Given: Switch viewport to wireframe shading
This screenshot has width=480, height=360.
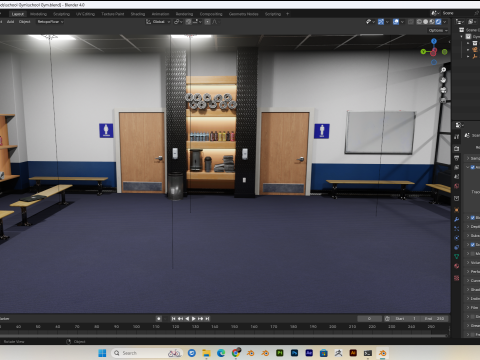Looking at the screenshot, I should 419,22.
